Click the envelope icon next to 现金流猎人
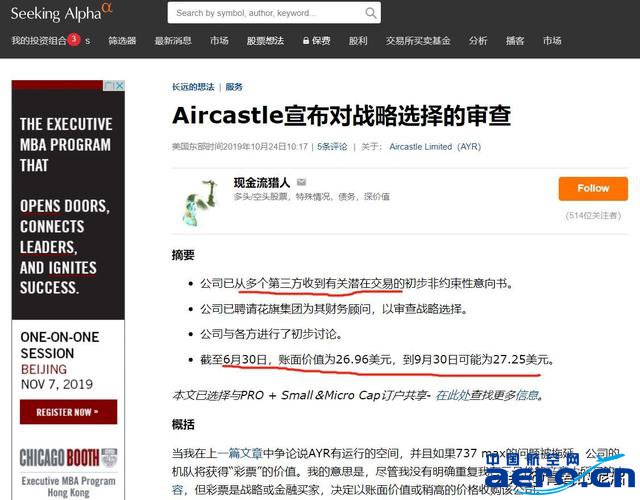This screenshot has height=500, width=640. (301, 182)
